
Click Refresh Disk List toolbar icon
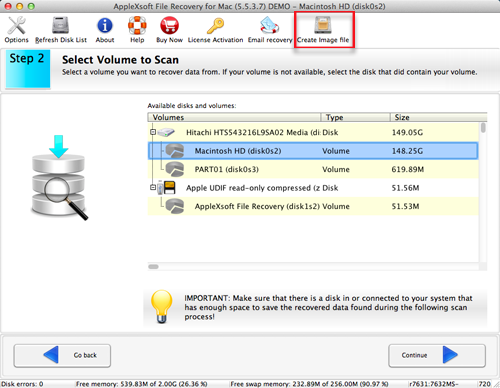tap(60, 25)
